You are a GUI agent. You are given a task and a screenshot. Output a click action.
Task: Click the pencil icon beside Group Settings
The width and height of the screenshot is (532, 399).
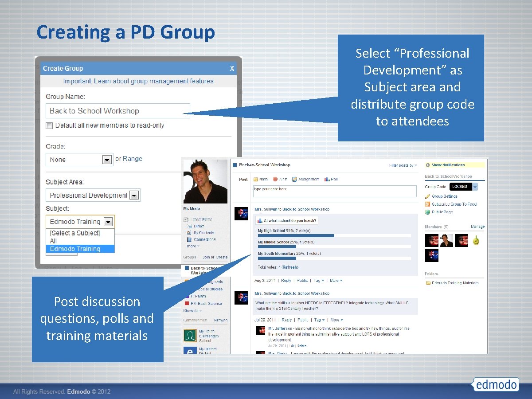(x=427, y=196)
